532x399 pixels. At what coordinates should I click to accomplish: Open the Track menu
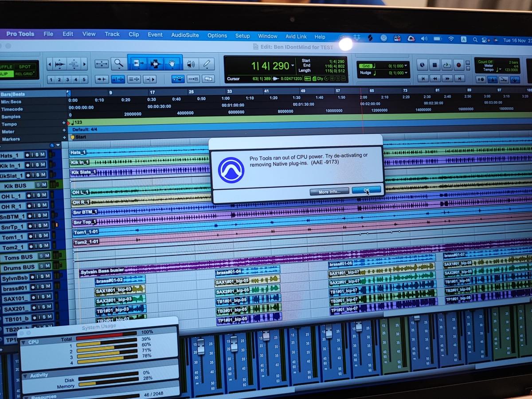(112, 34)
